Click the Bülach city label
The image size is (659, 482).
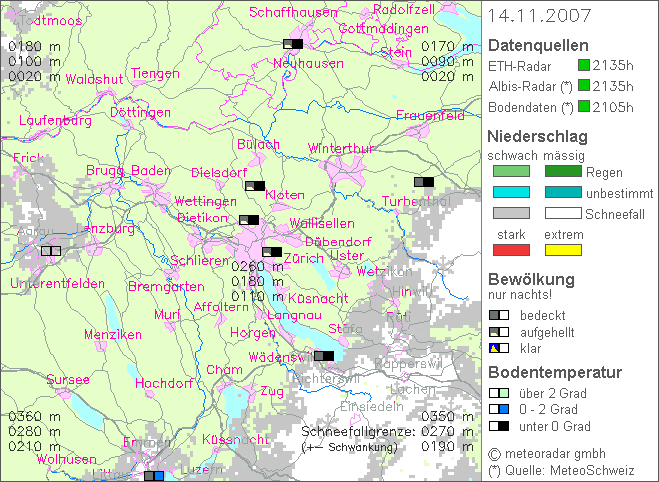pos(258,144)
